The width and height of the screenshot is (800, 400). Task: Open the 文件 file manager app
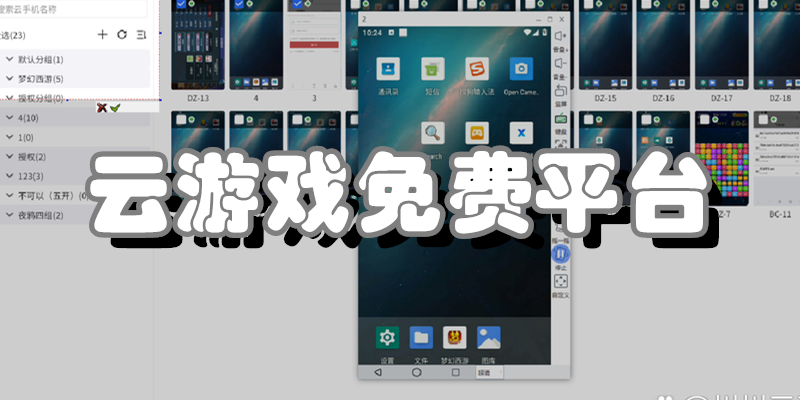tap(421, 337)
